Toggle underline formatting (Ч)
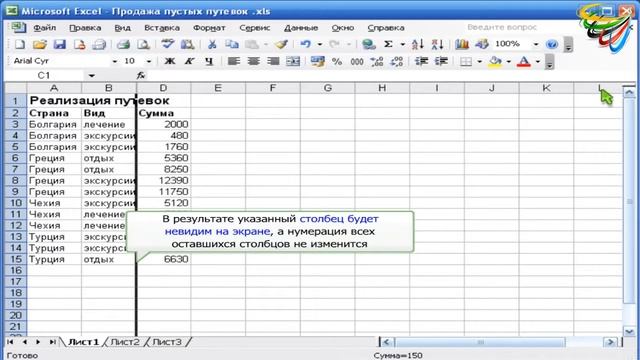Screen dimensions: 640x360 (x=209, y=61)
